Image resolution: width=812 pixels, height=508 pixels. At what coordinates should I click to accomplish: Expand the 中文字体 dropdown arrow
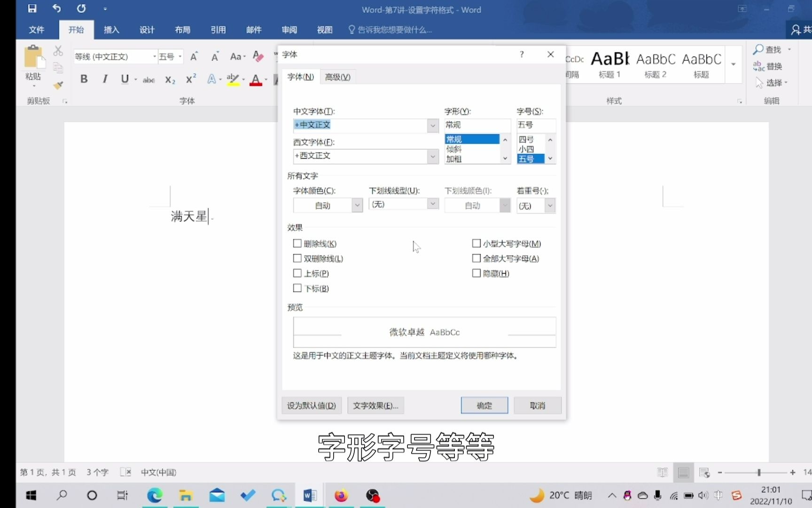tap(433, 125)
